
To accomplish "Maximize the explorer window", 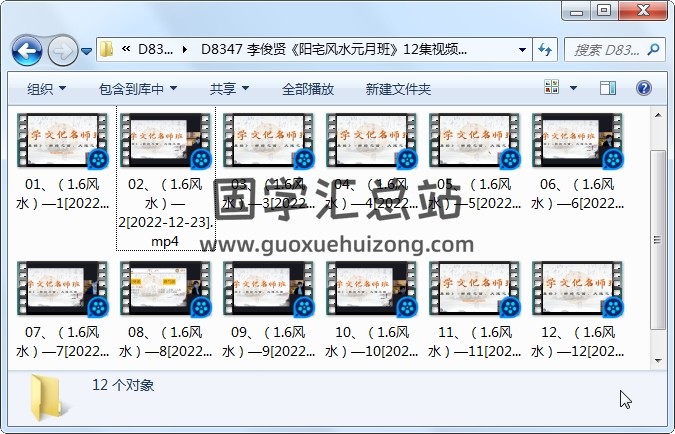I will [604, 11].
